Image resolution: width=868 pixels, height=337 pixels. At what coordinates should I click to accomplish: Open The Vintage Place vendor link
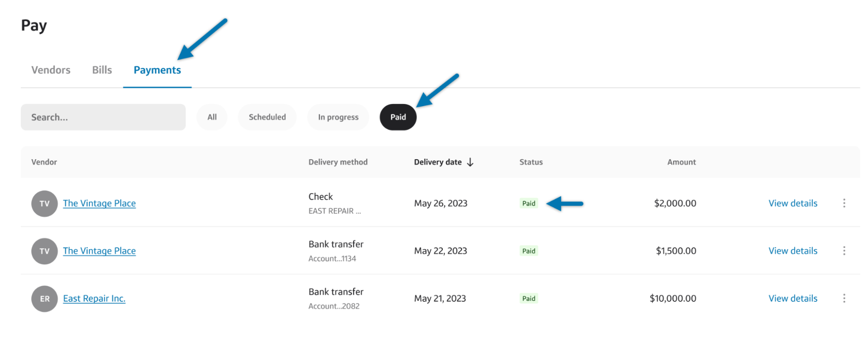click(x=99, y=203)
